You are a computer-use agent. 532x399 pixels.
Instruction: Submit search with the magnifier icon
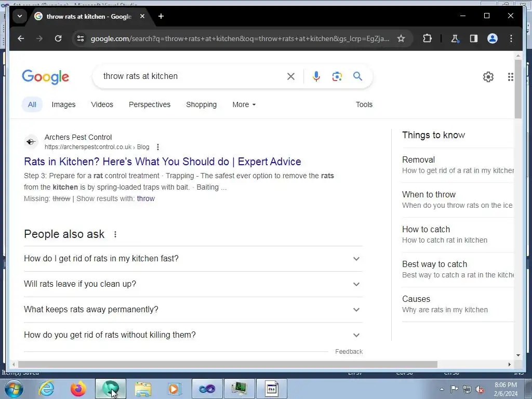click(357, 76)
